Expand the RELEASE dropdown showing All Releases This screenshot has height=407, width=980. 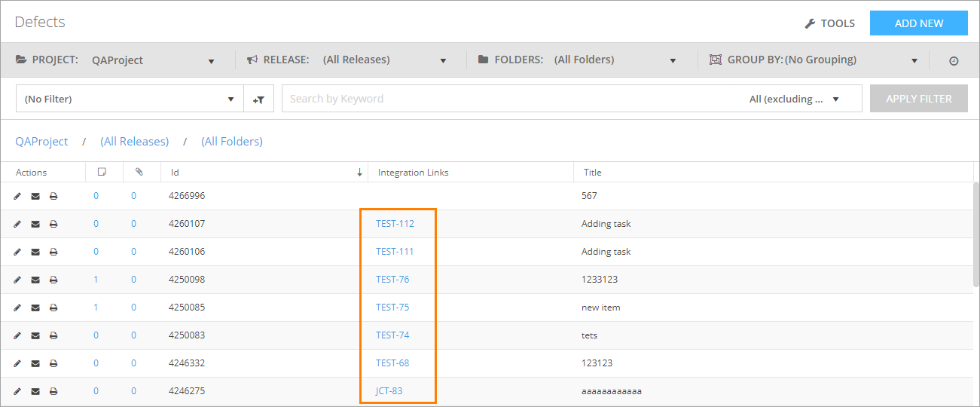coord(384,60)
